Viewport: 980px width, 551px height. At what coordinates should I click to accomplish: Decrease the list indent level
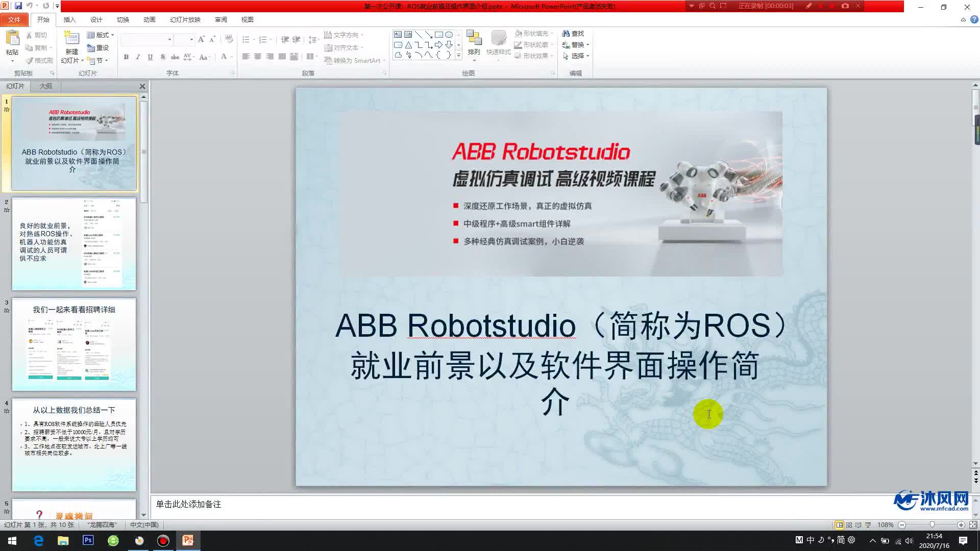285,39
